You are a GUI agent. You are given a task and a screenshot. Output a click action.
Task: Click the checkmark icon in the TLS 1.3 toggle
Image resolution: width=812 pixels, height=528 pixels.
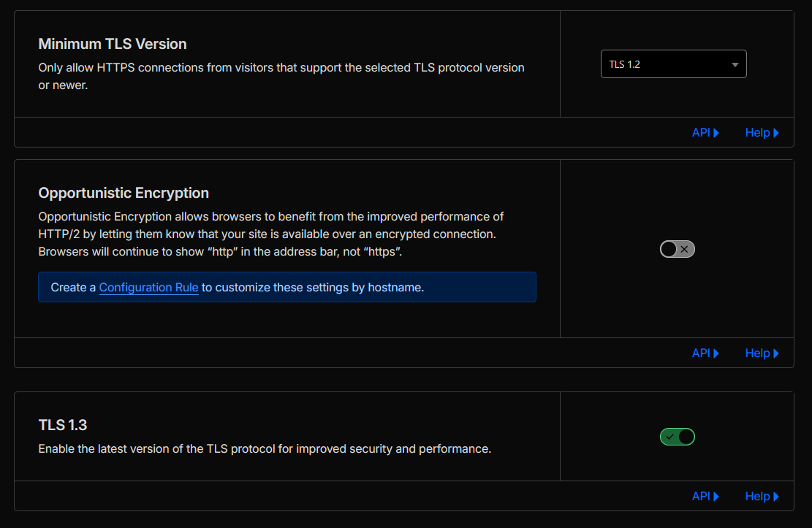coord(670,436)
